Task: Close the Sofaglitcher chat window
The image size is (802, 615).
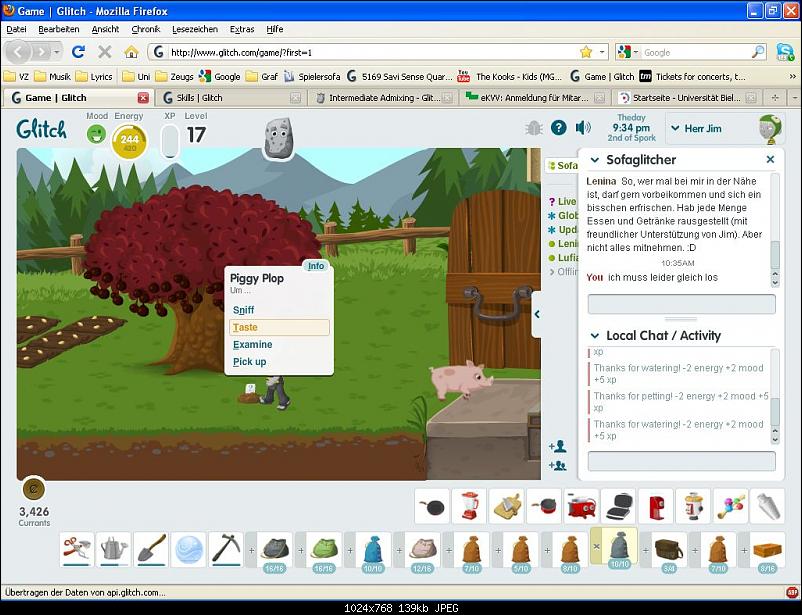Action: [x=770, y=160]
